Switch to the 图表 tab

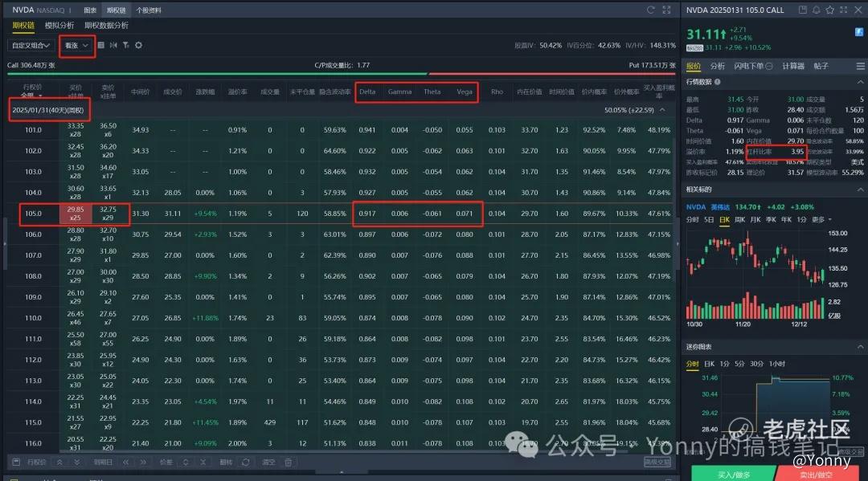pyautogui.click(x=90, y=10)
